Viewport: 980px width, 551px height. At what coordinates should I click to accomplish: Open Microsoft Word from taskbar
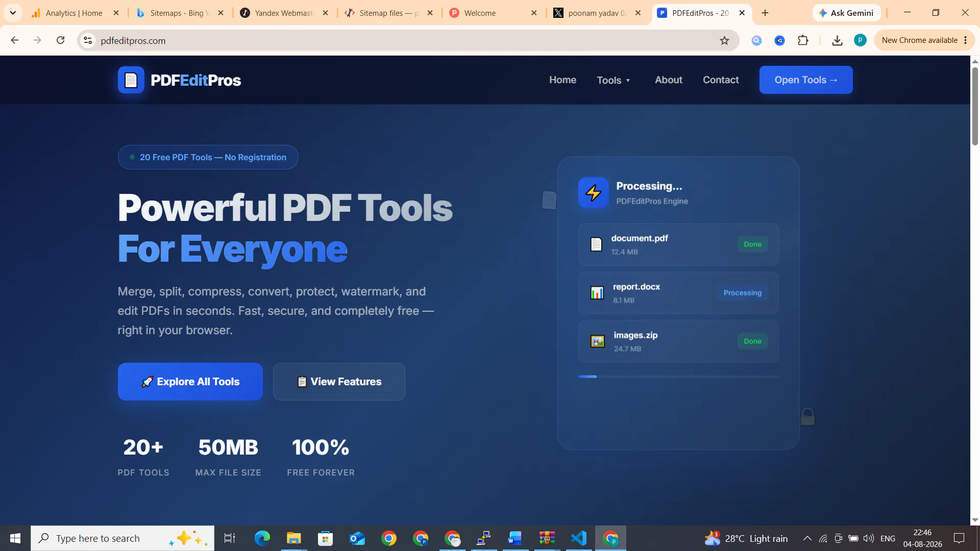click(515, 538)
